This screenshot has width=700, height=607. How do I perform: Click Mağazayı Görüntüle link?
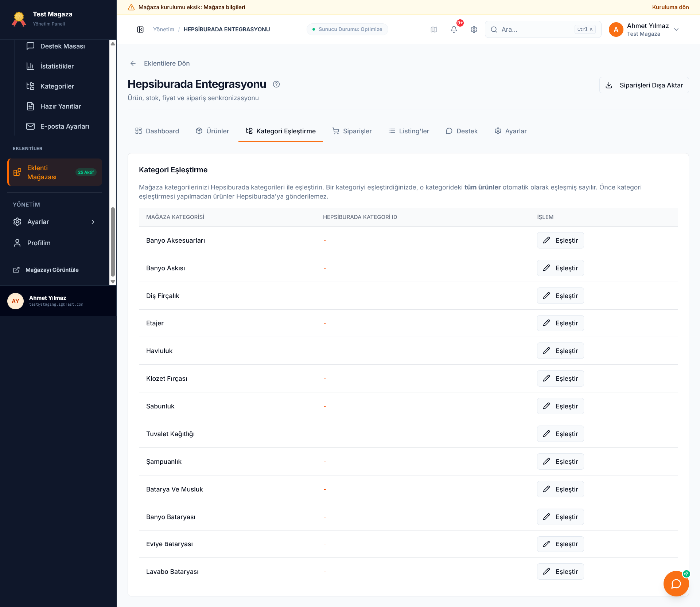46,270
